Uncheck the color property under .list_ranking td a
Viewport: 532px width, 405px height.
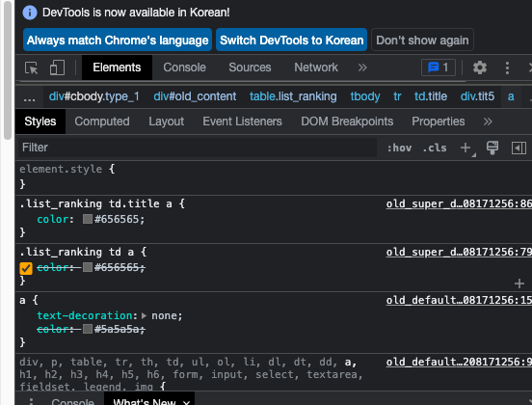26,268
